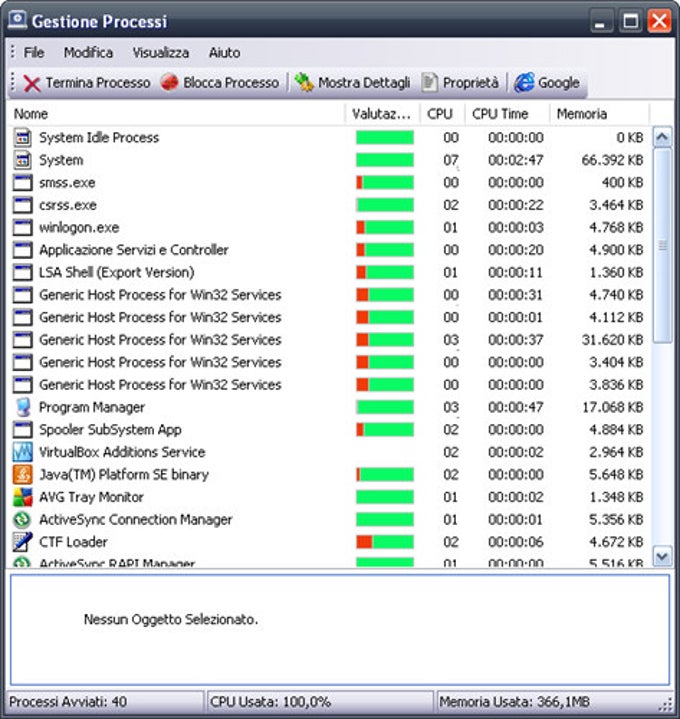This screenshot has width=680, height=719.
Task: Click the Proprietà document icon
Action: (429, 83)
